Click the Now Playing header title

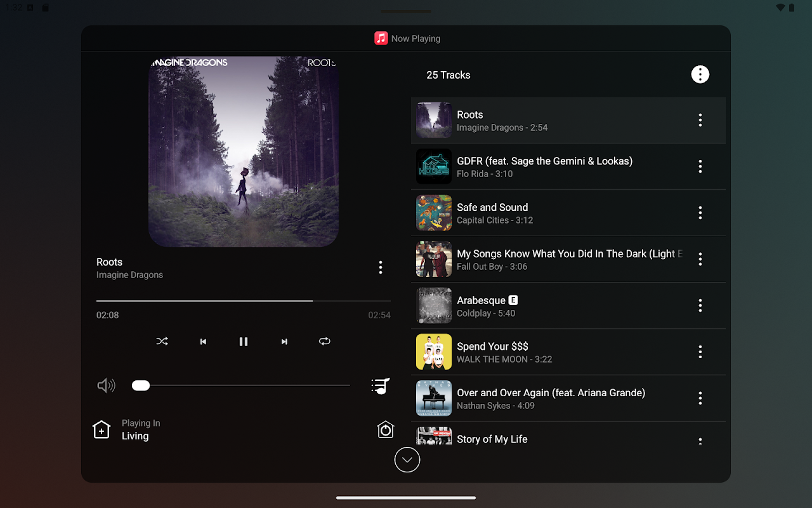click(x=416, y=39)
